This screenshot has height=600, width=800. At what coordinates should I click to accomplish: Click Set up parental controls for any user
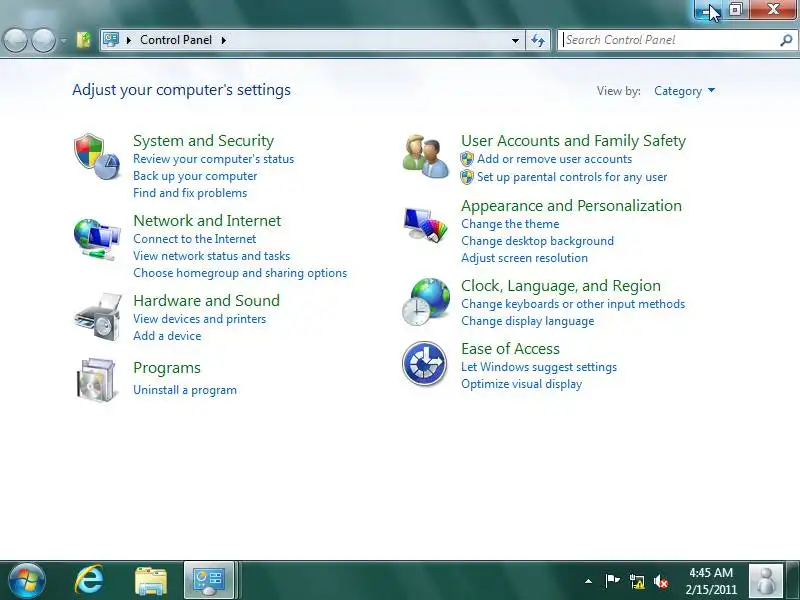(x=572, y=177)
